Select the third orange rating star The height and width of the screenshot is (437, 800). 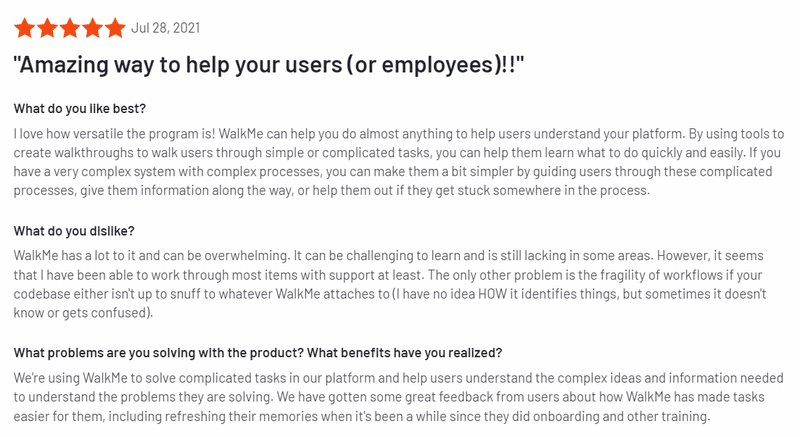[70, 27]
